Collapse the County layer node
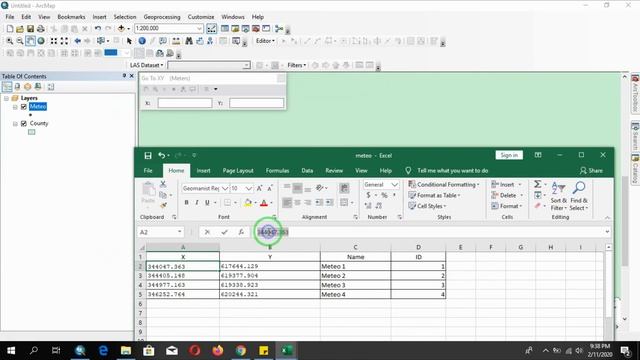The height and width of the screenshot is (360, 640). pyautogui.click(x=15, y=123)
